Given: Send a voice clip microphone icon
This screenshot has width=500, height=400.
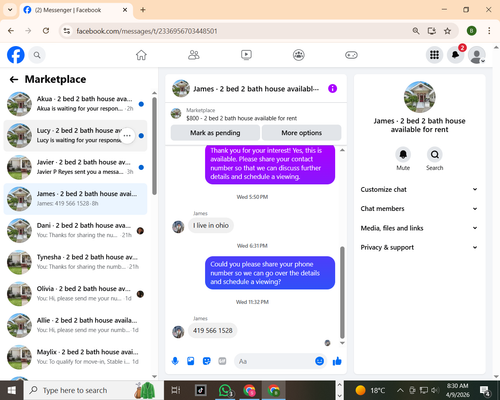Looking at the screenshot, I should [175, 361].
